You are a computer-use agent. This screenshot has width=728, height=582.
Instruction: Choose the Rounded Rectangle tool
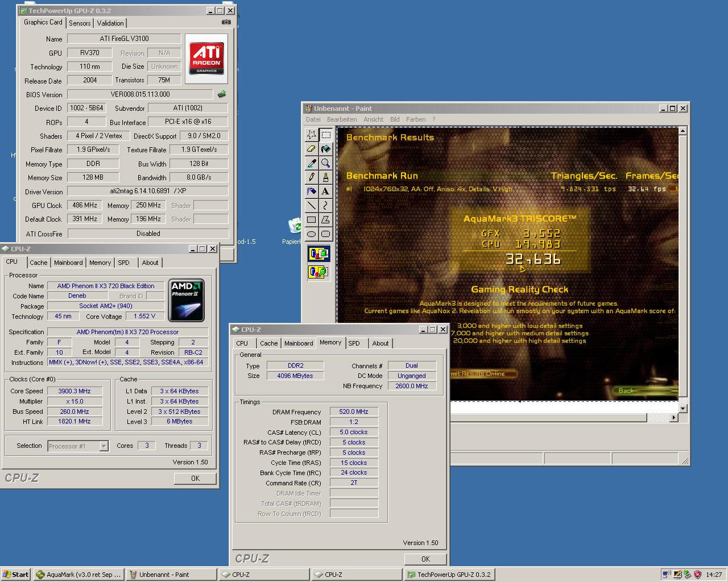point(326,234)
